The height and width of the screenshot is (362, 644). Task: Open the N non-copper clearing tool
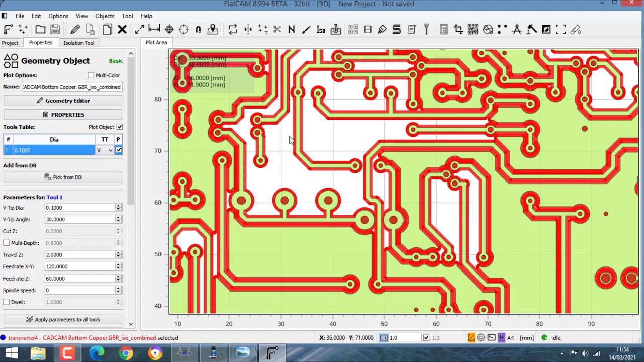292,30
